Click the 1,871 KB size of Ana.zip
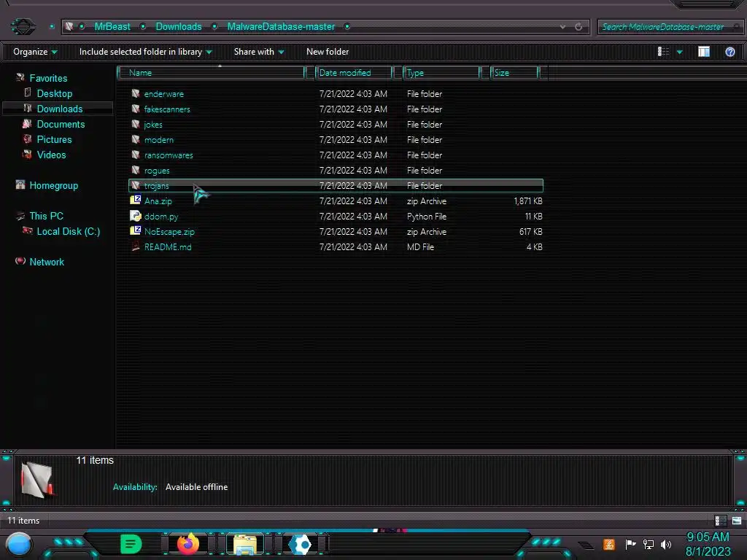Screen dimensions: 747x560 528,201
